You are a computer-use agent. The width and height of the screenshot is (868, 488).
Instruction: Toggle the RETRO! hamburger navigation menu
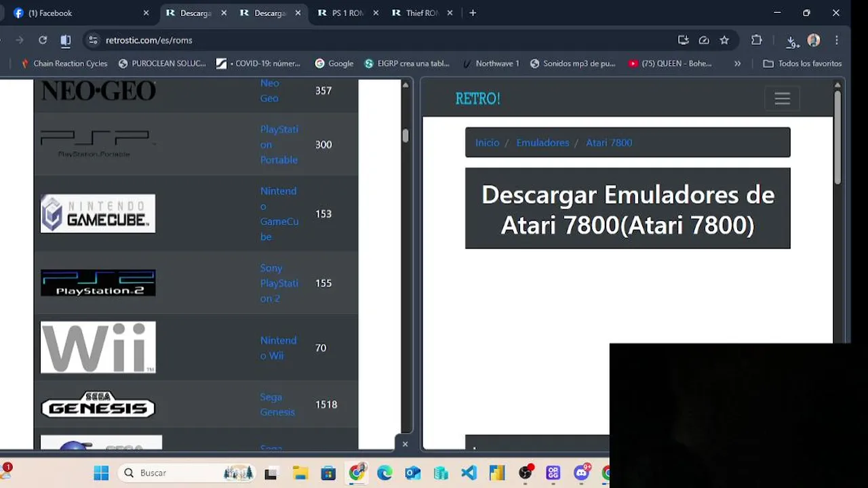tap(782, 98)
